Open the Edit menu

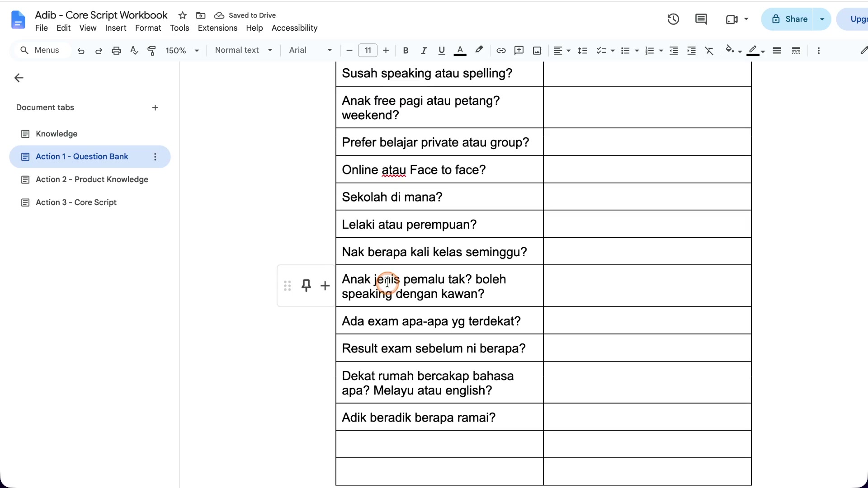coord(63,28)
